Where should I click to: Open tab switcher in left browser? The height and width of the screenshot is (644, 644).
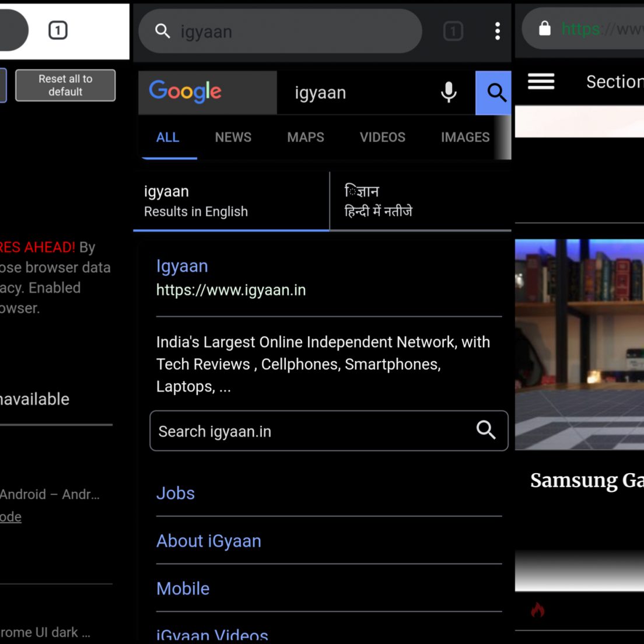tap(58, 30)
